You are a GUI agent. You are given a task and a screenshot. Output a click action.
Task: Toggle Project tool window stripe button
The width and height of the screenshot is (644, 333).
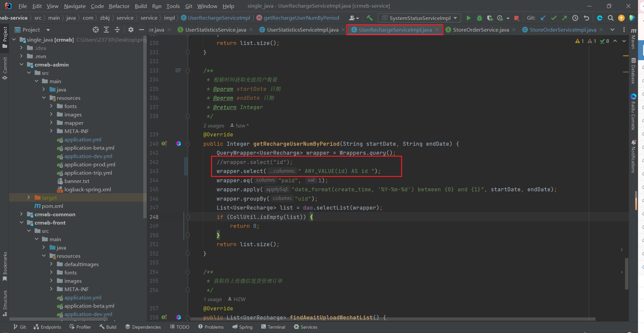click(5, 37)
